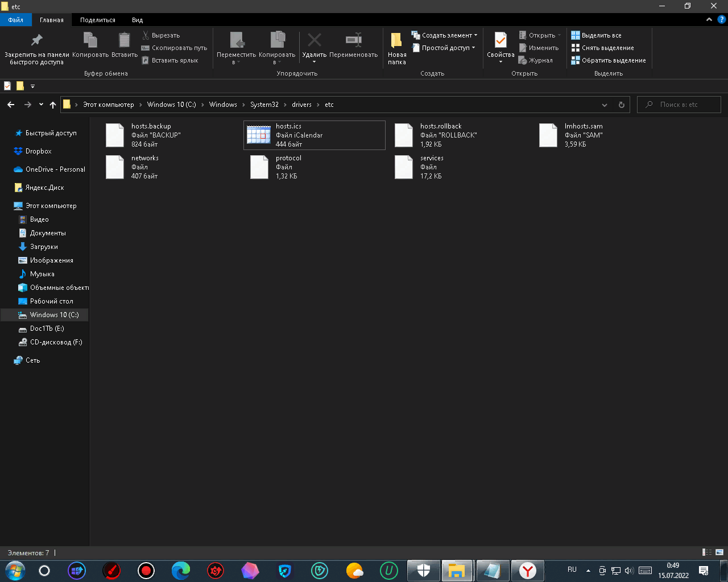Open the notification center icon

pos(704,571)
